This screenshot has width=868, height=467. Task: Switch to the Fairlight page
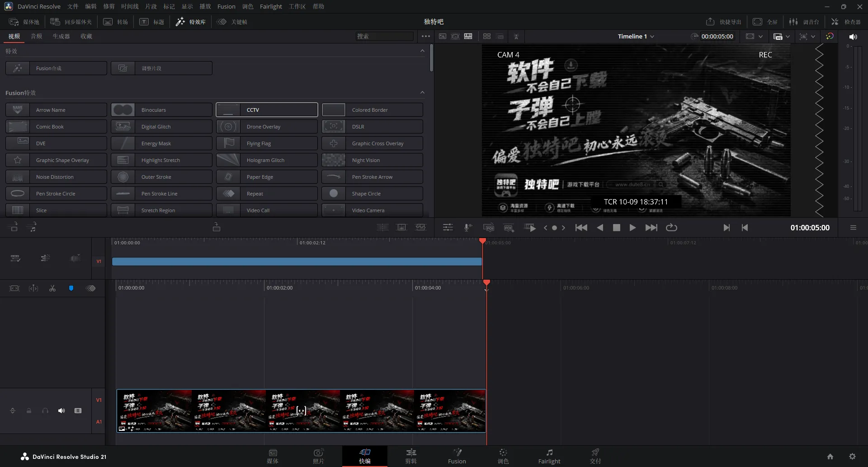click(549, 456)
